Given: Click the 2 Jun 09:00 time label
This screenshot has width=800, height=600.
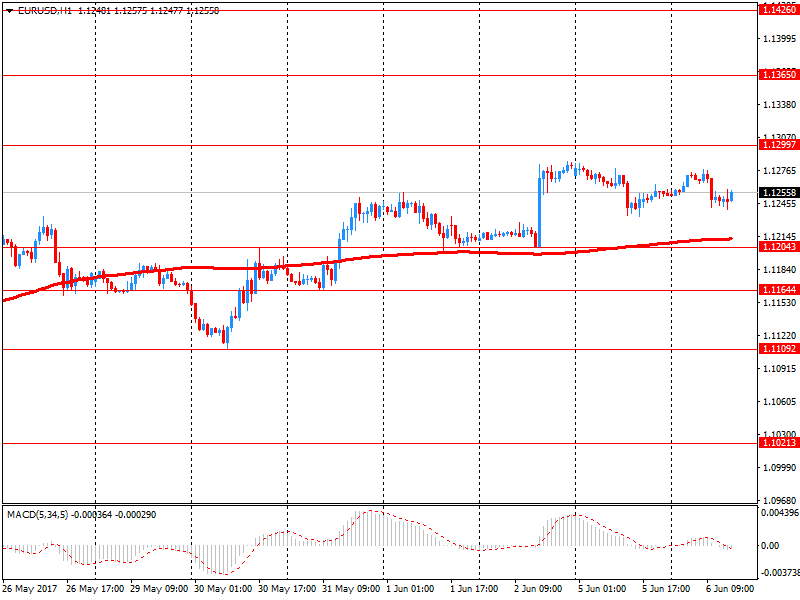Looking at the screenshot, I should pos(538,589).
